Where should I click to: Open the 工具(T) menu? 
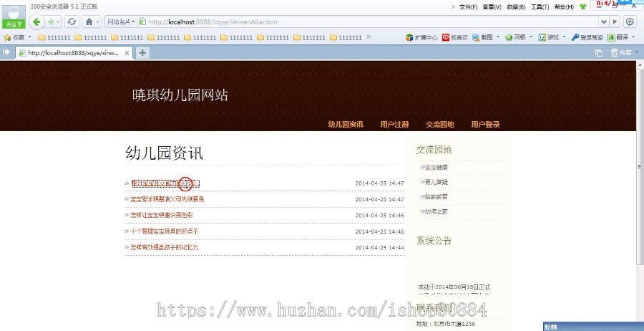pyautogui.click(x=540, y=7)
